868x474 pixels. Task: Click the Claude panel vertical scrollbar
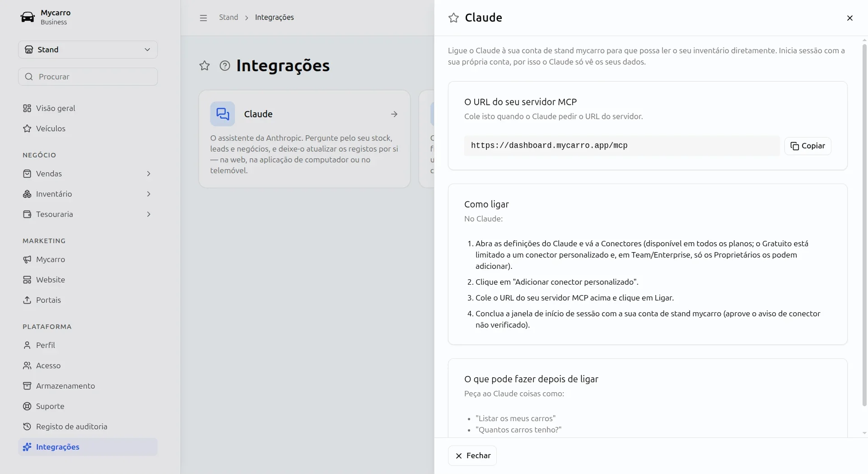click(x=864, y=225)
